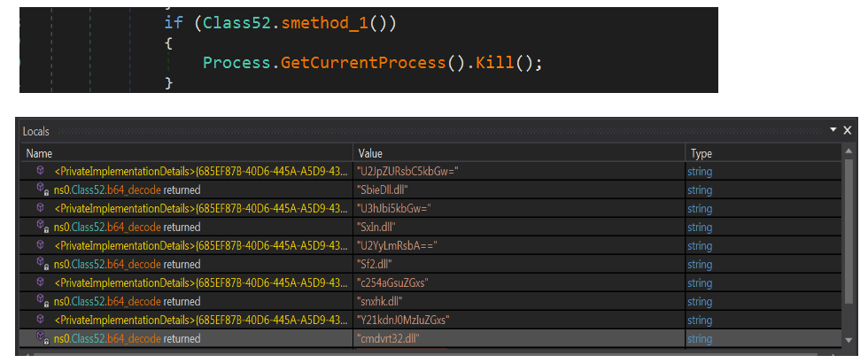The height and width of the screenshot is (363, 868).
Task: Click the return-value icon for the "SbieDll.dll" row
Action: point(40,189)
